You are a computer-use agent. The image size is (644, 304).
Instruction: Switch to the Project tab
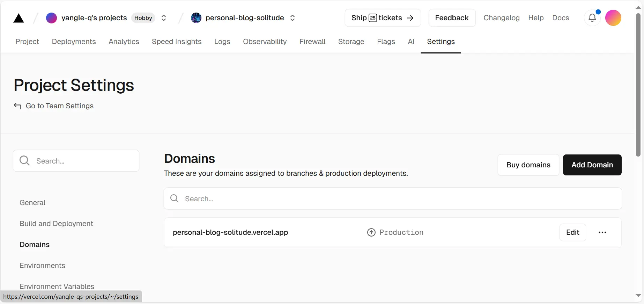[27, 42]
